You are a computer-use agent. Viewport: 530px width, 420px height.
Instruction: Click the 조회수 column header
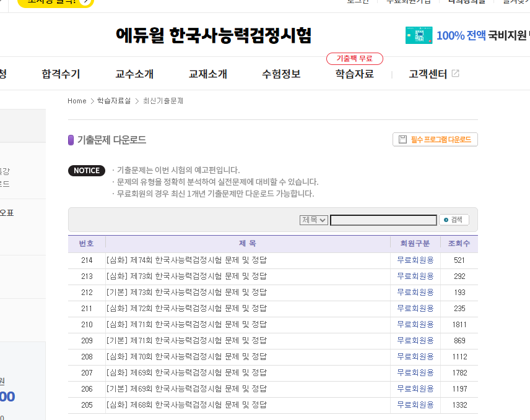(x=459, y=244)
